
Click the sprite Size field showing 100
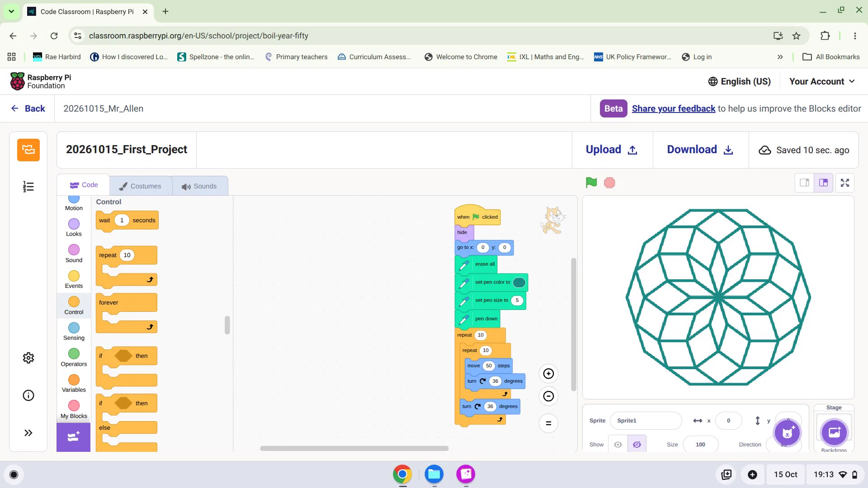coord(700,445)
